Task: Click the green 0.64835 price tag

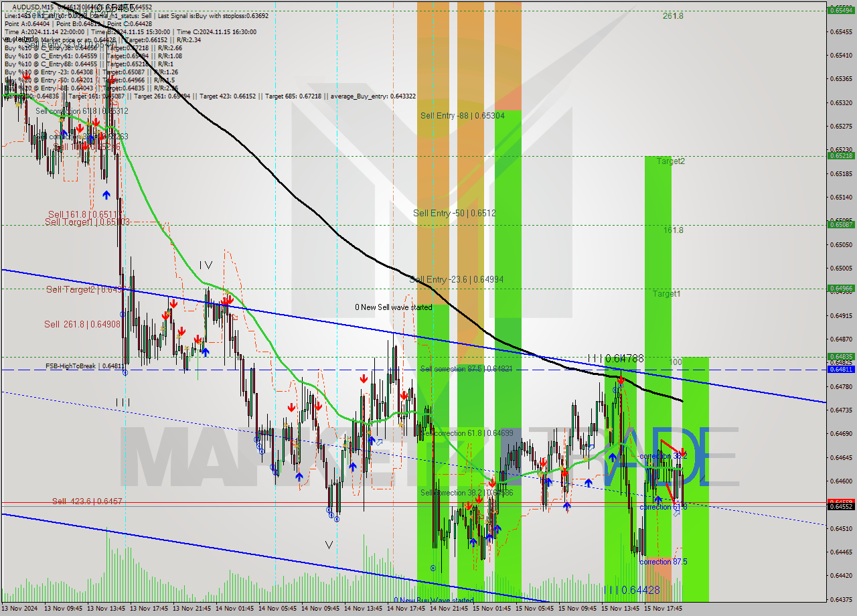Action: [840, 356]
